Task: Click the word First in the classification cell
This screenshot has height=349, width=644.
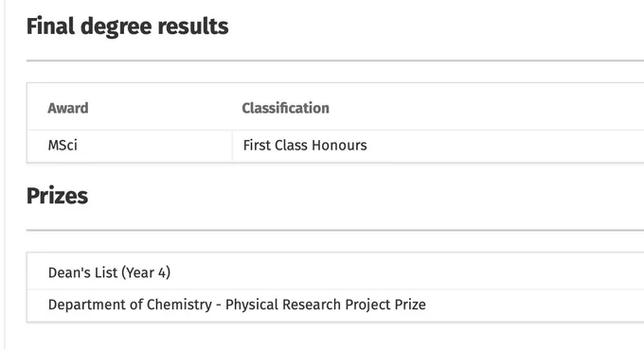Action: (x=257, y=145)
